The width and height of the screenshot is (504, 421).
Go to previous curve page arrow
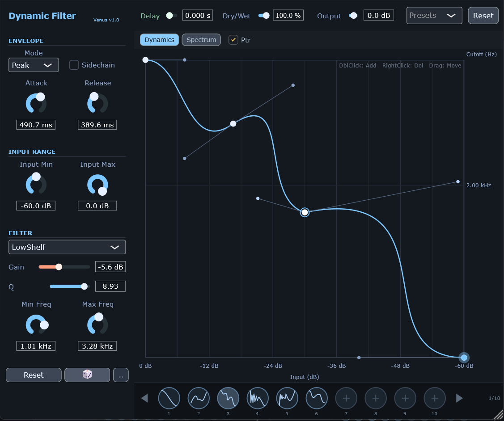tap(144, 398)
